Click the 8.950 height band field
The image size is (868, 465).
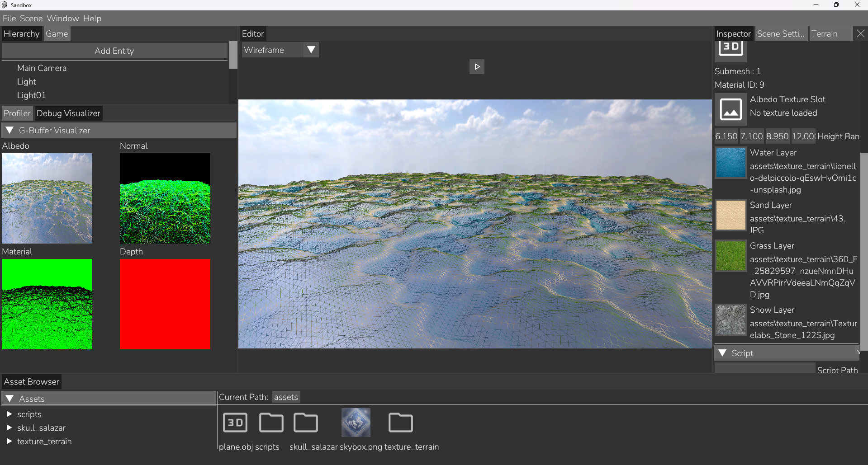click(778, 136)
